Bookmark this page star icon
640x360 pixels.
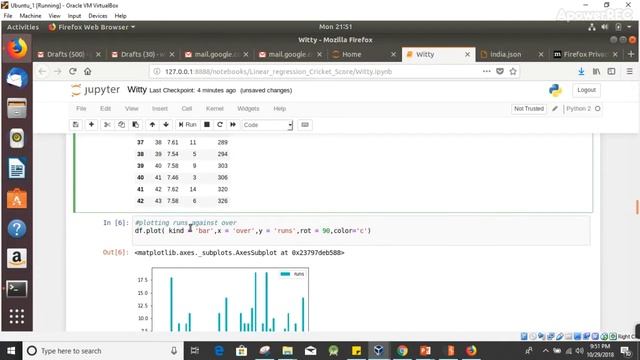[x=513, y=71]
